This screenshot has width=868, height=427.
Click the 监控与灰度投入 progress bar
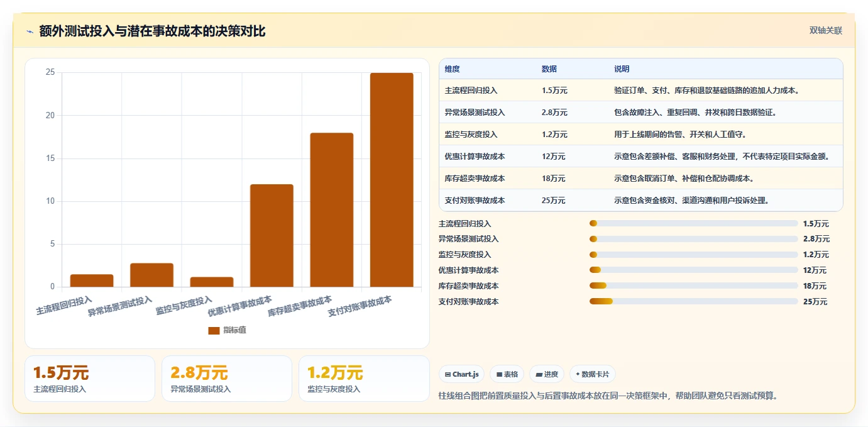(x=694, y=255)
